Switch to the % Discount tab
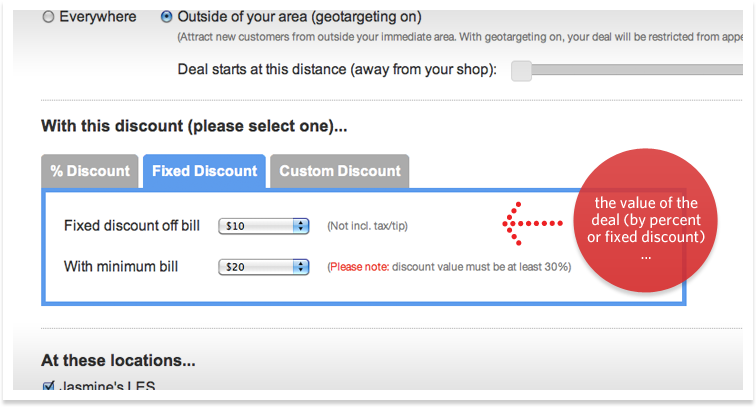The height and width of the screenshot is (407, 756). (90, 171)
